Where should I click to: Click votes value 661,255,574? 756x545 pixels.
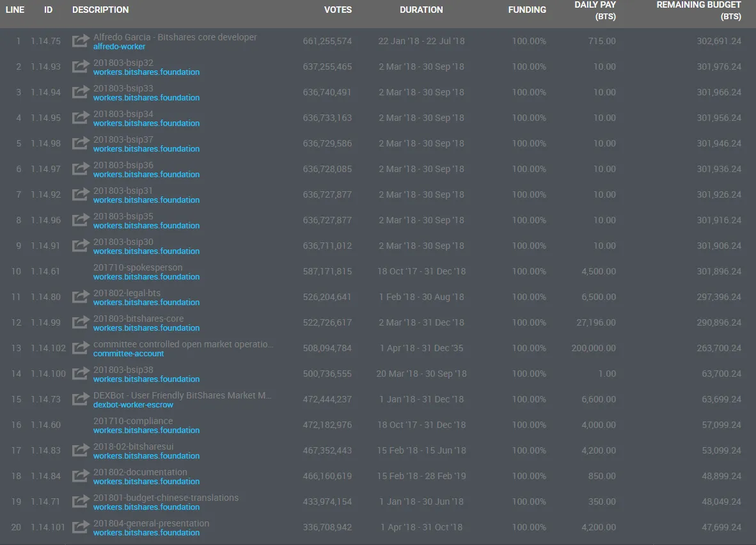click(327, 42)
